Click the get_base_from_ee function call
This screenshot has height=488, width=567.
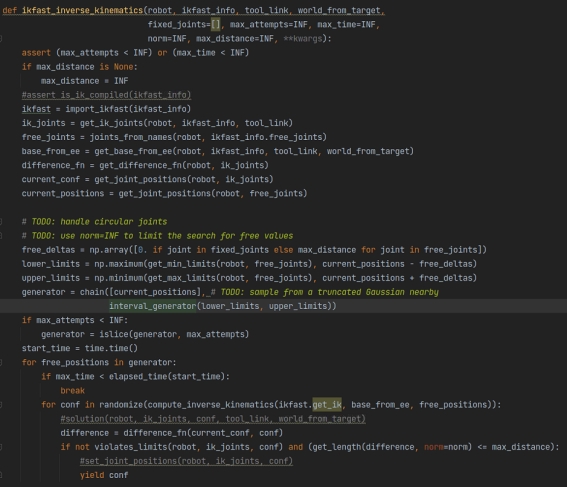click(x=133, y=151)
